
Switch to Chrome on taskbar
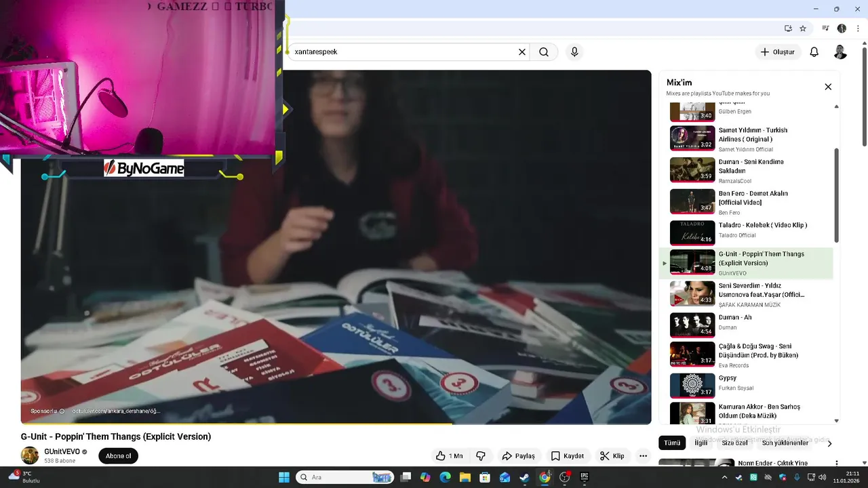tap(545, 477)
